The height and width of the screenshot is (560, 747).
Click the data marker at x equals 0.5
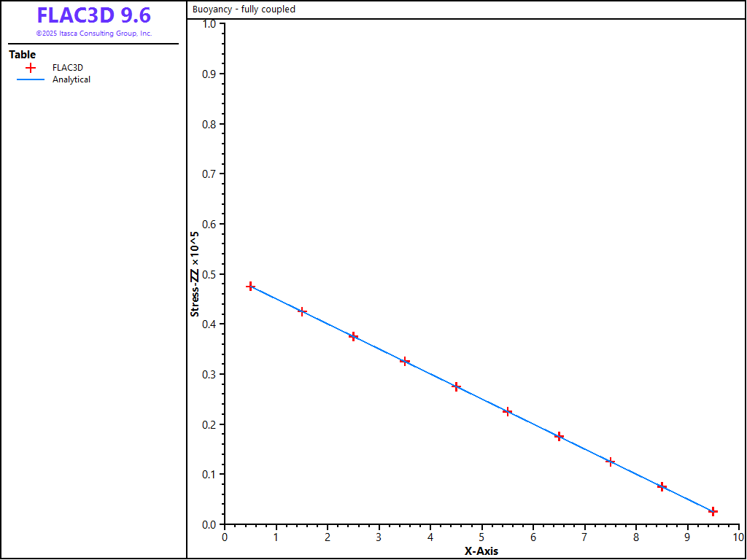pyautogui.click(x=250, y=287)
